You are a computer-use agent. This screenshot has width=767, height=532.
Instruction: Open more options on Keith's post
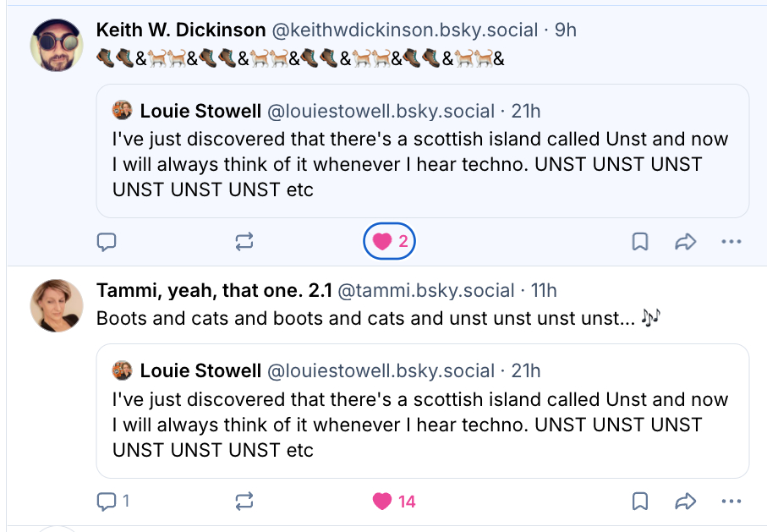tap(731, 243)
